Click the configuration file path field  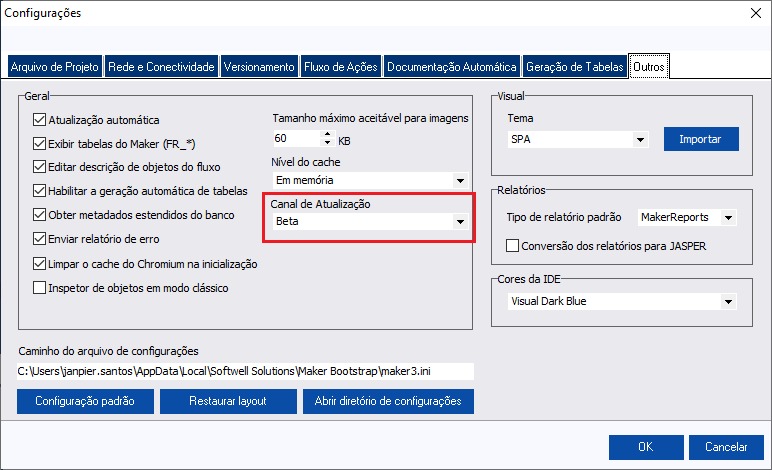click(x=245, y=371)
